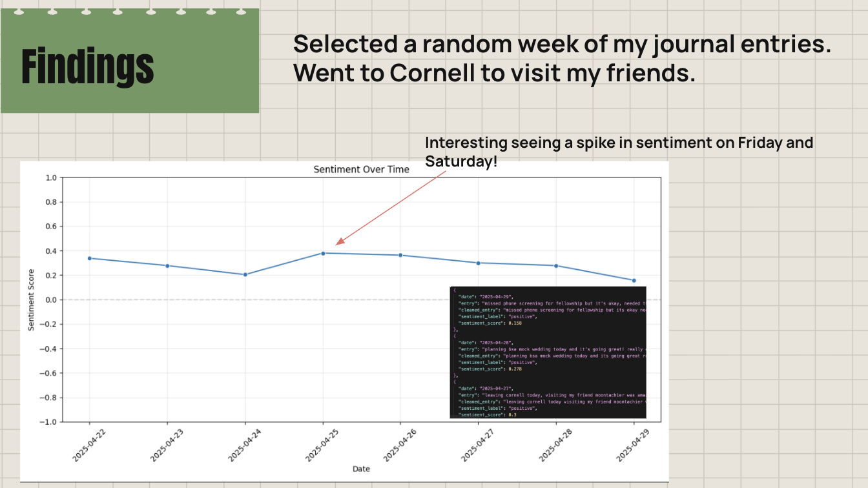Click the data point for 2025-04-23

pyautogui.click(x=167, y=266)
